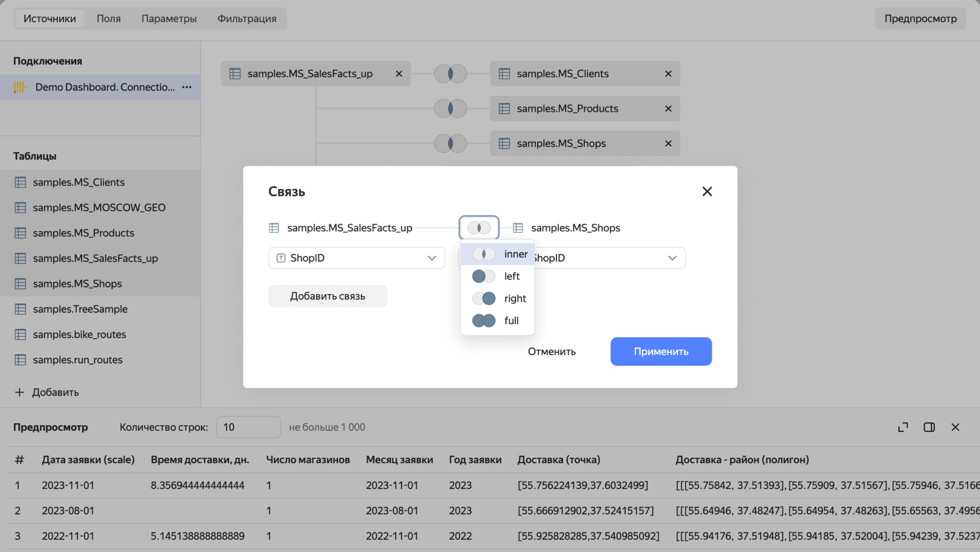Open the join type selector in the Связь dialog
Image resolution: width=980 pixels, height=552 pixels.
[479, 227]
